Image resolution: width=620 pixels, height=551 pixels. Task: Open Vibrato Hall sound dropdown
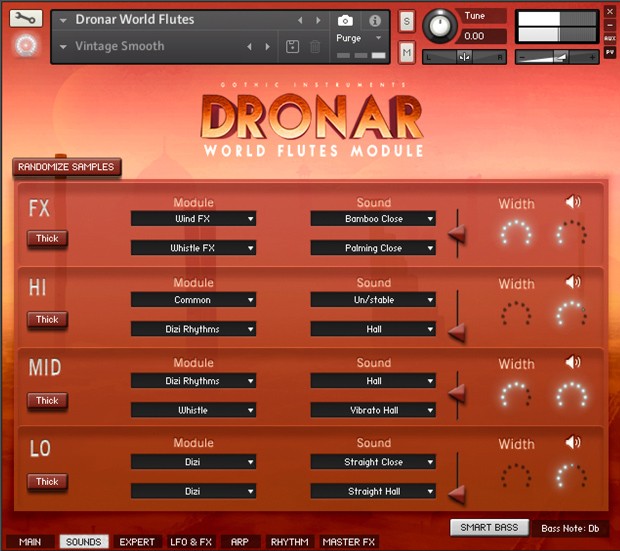click(x=373, y=410)
